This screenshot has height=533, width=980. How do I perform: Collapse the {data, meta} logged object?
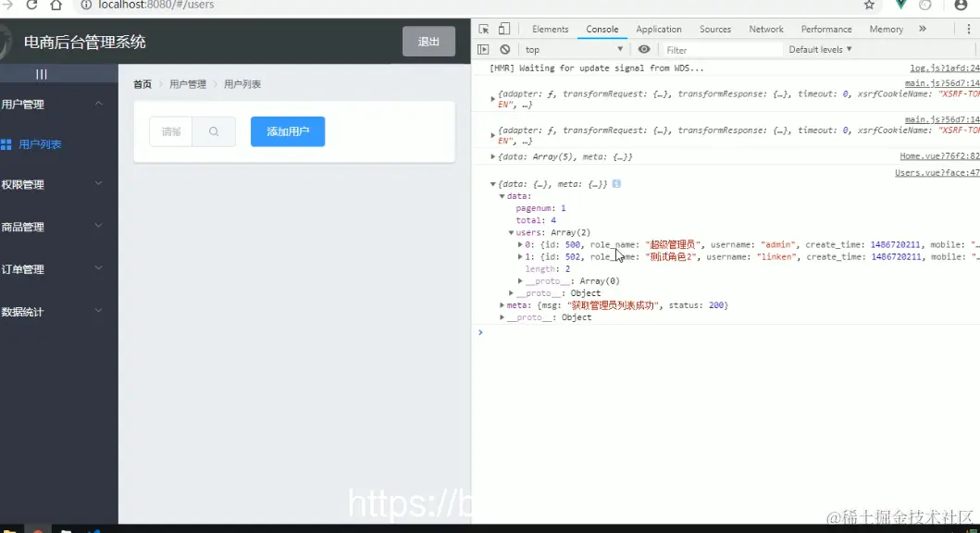click(x=493, y=184)
